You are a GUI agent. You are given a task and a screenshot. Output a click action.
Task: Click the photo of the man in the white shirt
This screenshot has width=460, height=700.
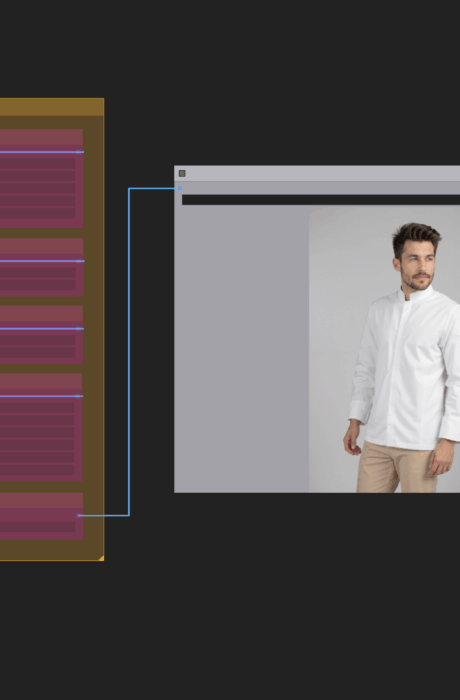coord(385,350)
